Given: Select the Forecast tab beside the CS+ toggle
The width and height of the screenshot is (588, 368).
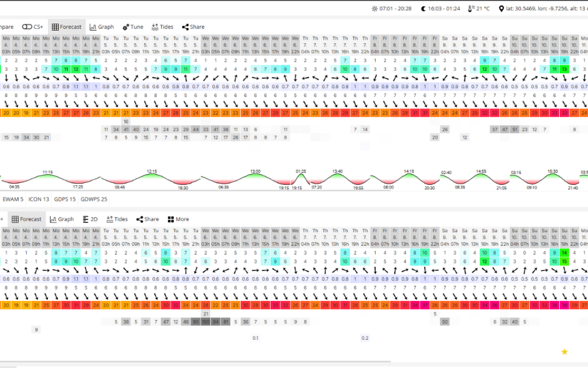Looking at the screenshot, I should pos(67,27).
